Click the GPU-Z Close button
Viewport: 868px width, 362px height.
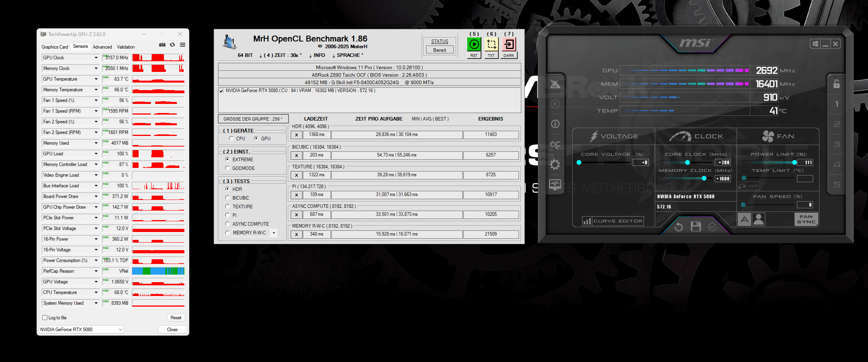click(172, 330)
